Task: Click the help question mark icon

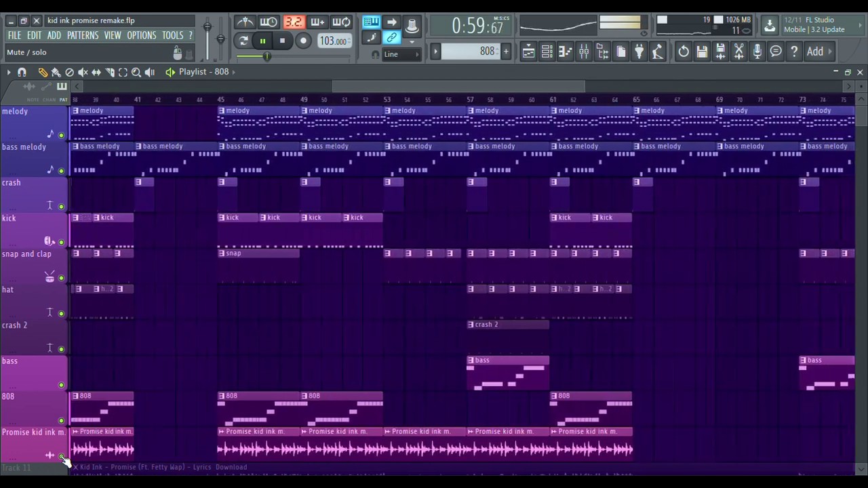Action: pos(794,52)
